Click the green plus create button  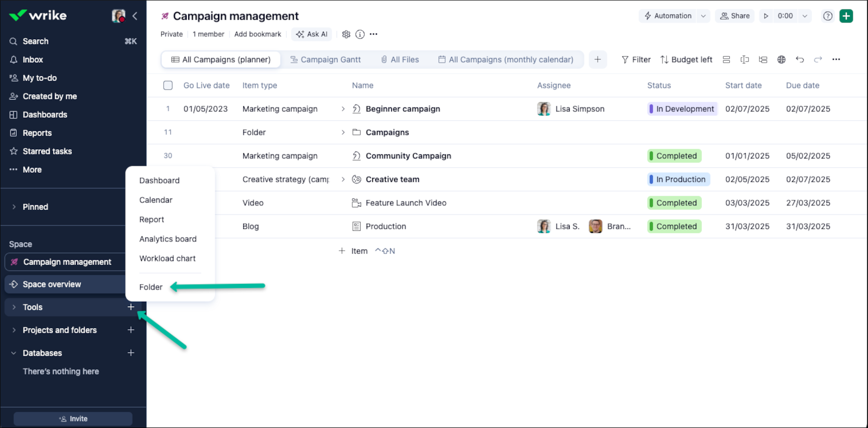(846, 16)
